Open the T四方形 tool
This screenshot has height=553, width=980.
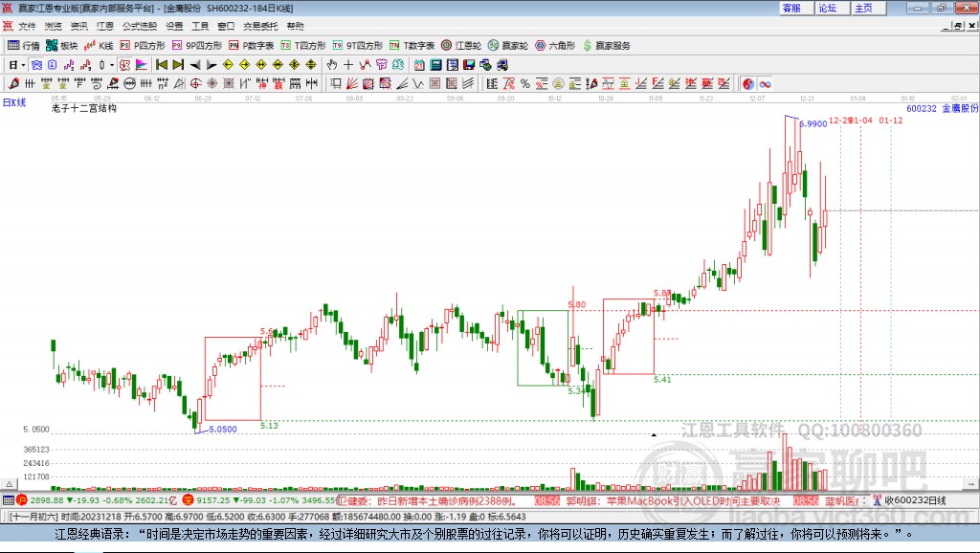tap(303, 46)
